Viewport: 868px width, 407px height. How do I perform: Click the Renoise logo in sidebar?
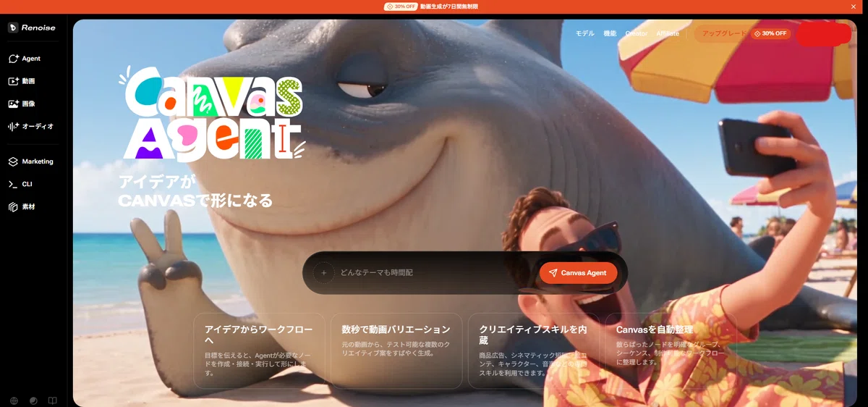32,28
